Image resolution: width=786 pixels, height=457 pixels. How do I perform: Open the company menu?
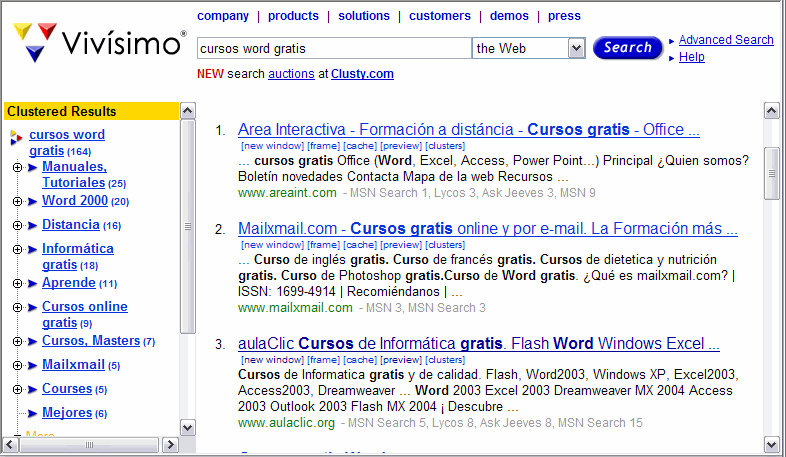click(223, 16)
